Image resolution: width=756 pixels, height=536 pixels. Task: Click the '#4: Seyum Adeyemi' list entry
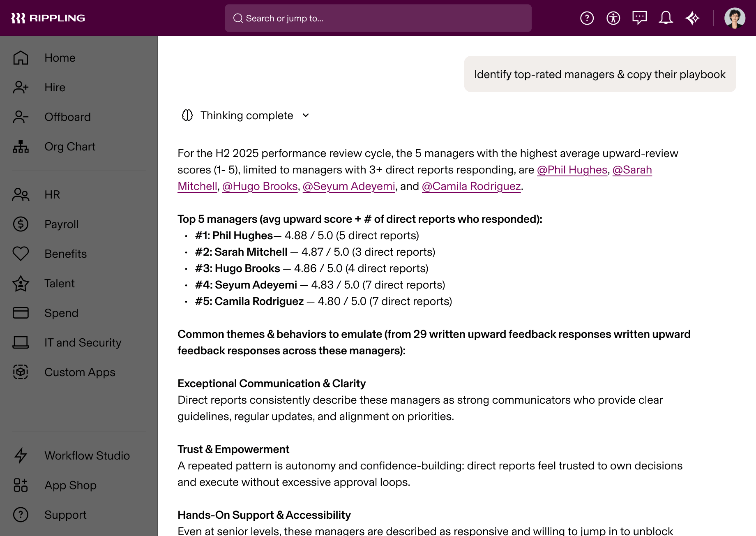(x=320, y=285)
